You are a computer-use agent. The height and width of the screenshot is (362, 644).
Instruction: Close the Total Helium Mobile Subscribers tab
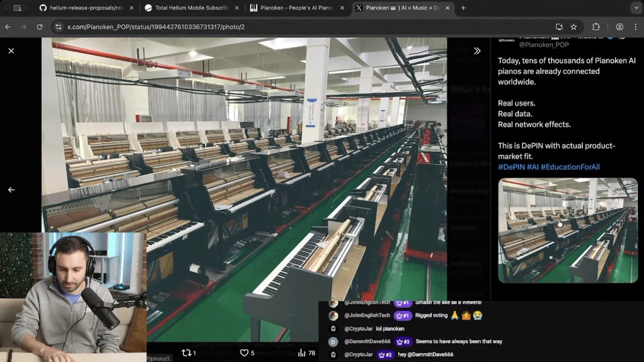pyautogui.click(x=237, y=8)
